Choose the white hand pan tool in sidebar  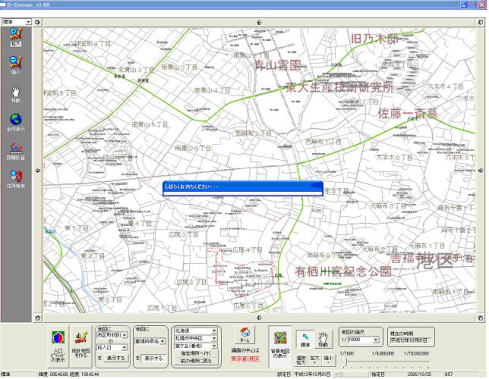[x=16, y=94]
